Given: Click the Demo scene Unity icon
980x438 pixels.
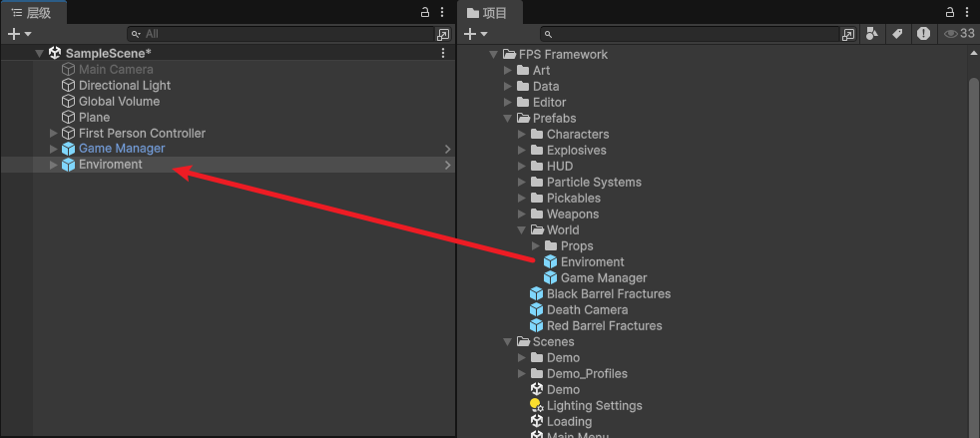Looking at the screenshot, I should click(x=536, y=389).
